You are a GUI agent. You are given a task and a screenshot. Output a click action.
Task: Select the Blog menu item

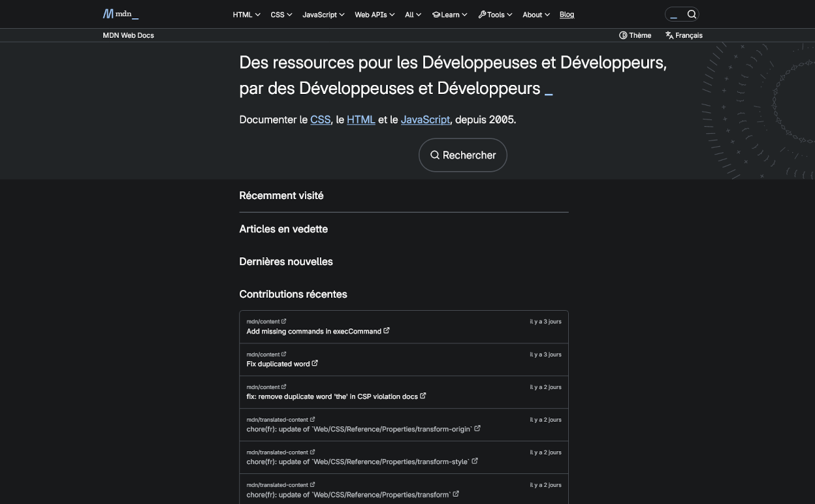[x=566, y=14]
